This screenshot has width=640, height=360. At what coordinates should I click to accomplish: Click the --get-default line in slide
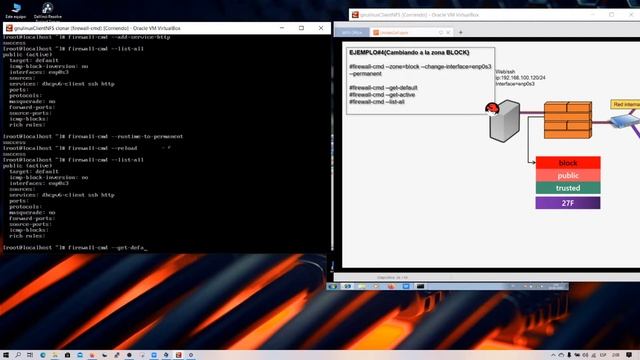(x=383, y=88)
